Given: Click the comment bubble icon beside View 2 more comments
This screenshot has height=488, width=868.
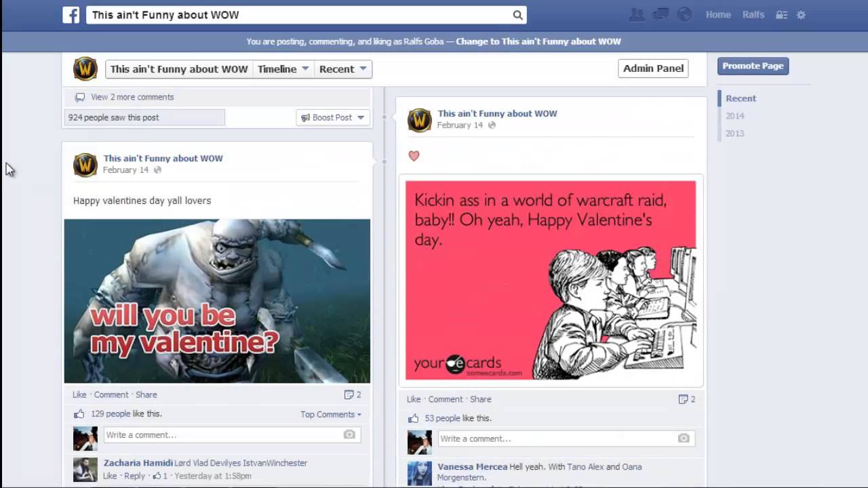Looking at the screenshot, I should point(80,98).
